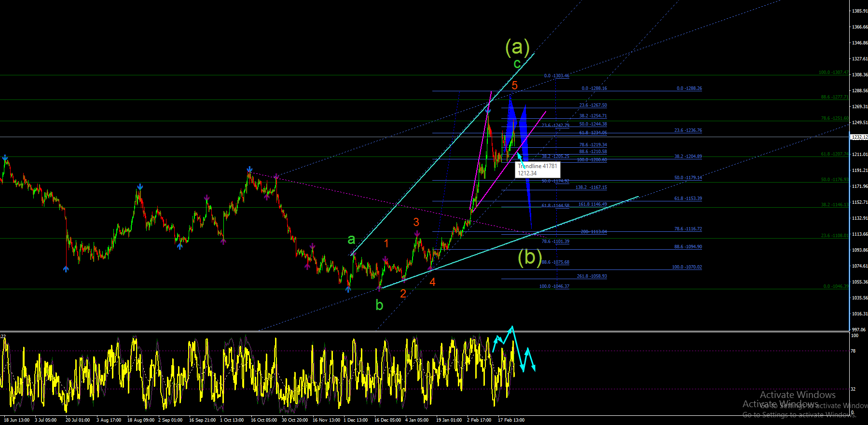Screen dimensions: 868x425
Task: Select the green (b) wave label
Action: 530,257
